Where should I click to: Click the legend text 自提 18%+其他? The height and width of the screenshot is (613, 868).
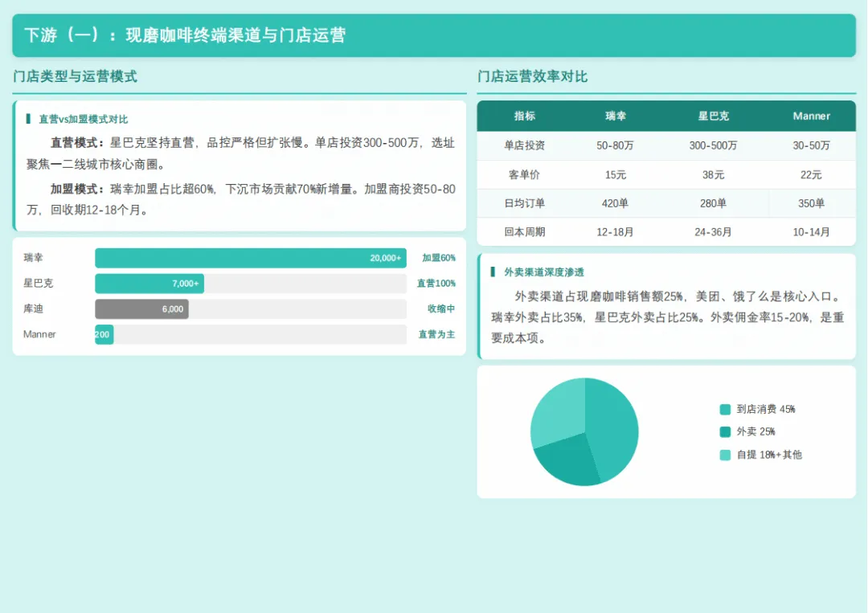tap(769, 455)
